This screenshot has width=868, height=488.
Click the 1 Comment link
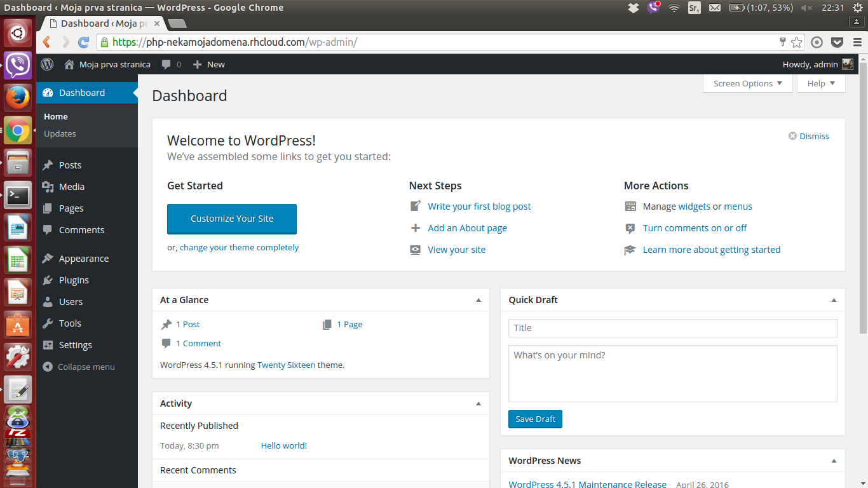pyautogui.click(x=198, y=343)
